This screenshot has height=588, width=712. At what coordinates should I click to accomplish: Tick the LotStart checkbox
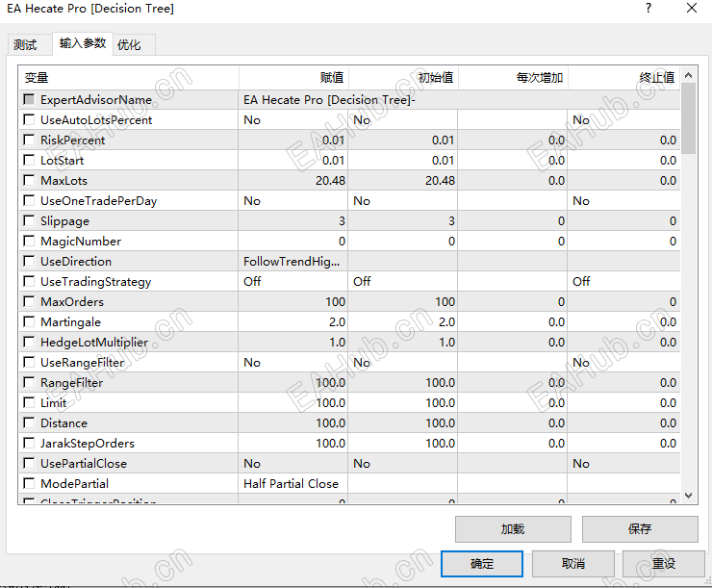pyautogui.click(x=29, y=161)
